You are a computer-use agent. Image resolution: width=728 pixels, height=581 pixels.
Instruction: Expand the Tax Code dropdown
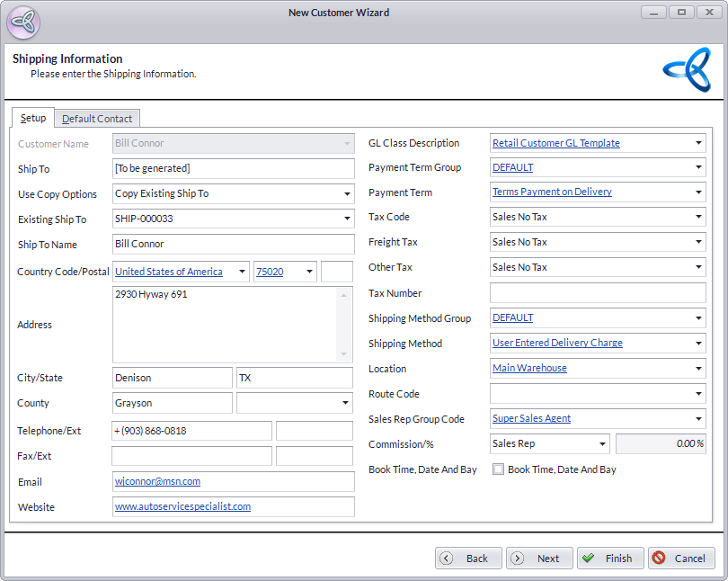click(x=698, y=218)
